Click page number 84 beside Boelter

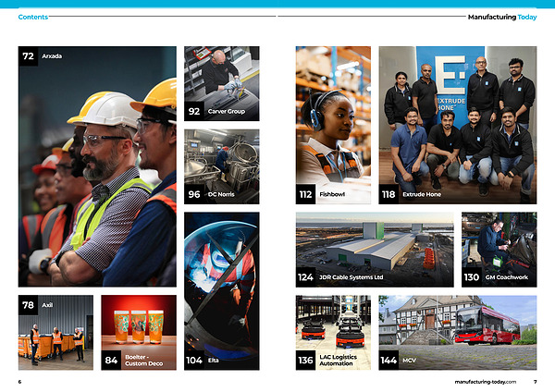[111, 361]
